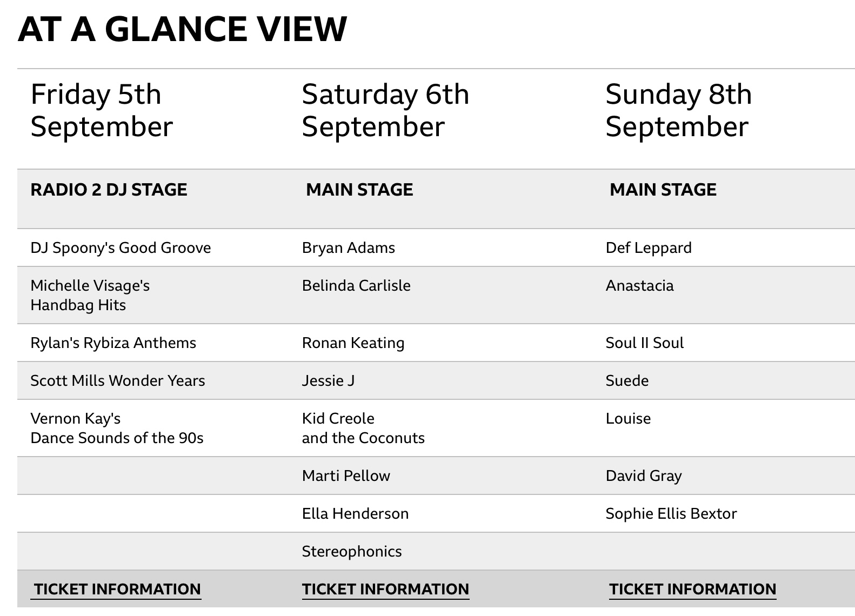Select the Radio 2 DJ Stage header
The width and height of the screenshot is (855, 616).
click(x=109, y=190)
